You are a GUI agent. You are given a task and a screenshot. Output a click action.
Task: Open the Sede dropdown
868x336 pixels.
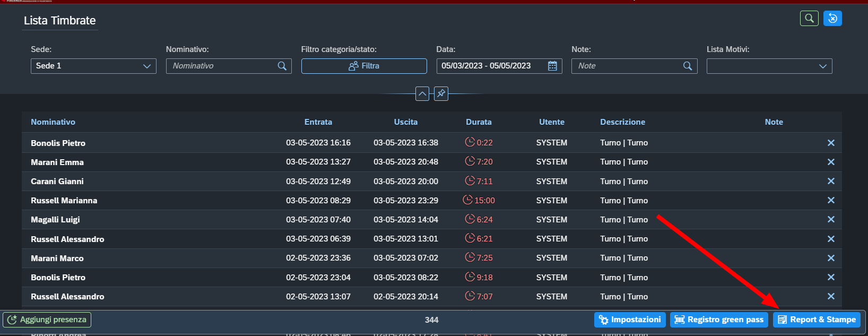tap(93, 66)
